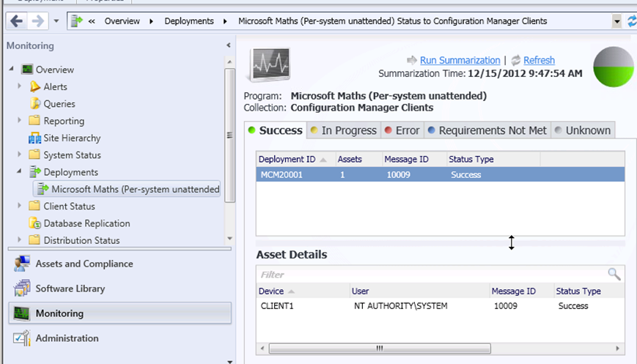Switch to the Error tab
The width and height of the screenshot is (637, 364).
[402, 130]
